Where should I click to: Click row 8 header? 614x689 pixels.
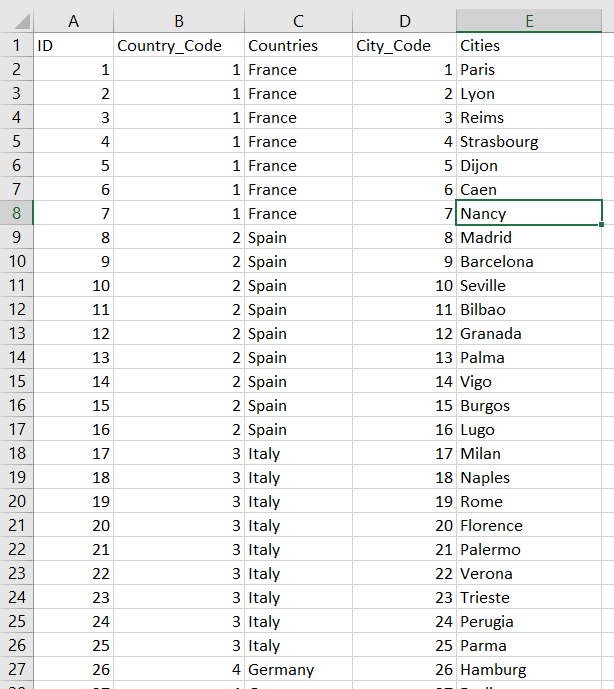16,213
